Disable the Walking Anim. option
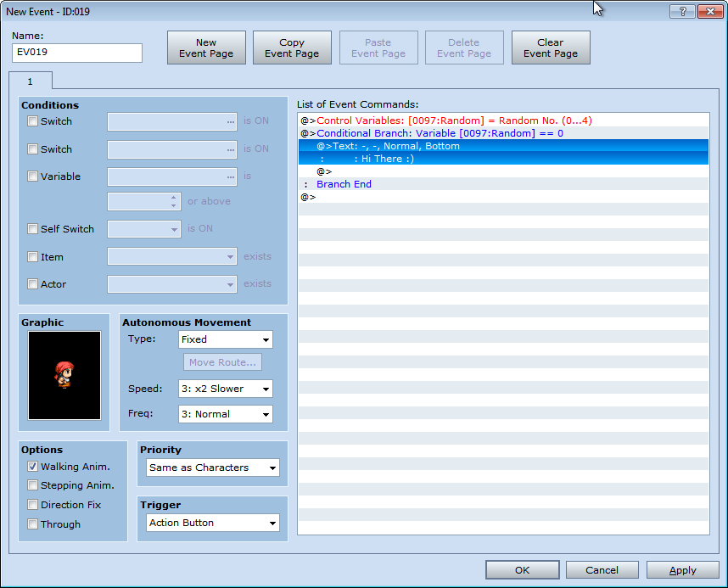This screenshot has width=728, height=588. [32, 466]
